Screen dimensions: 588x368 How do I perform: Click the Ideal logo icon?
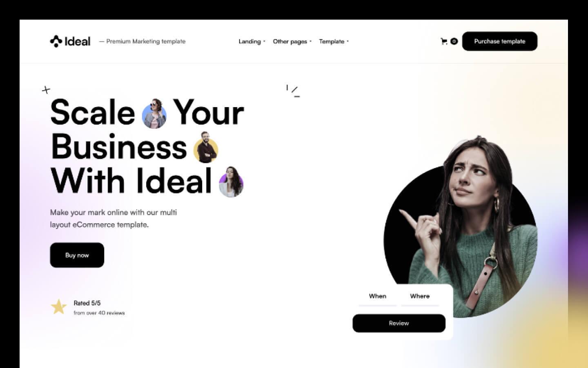tap(56, 41)
